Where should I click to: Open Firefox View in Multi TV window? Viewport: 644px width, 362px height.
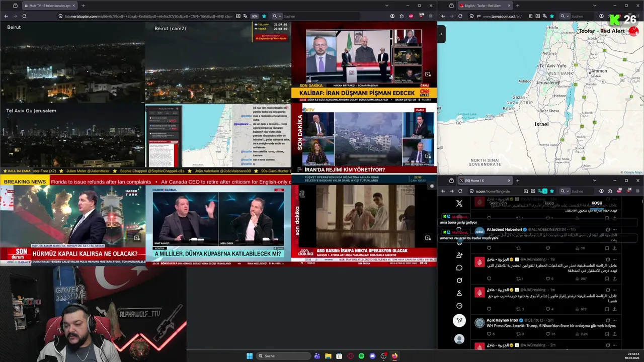[x=15, y=6]
